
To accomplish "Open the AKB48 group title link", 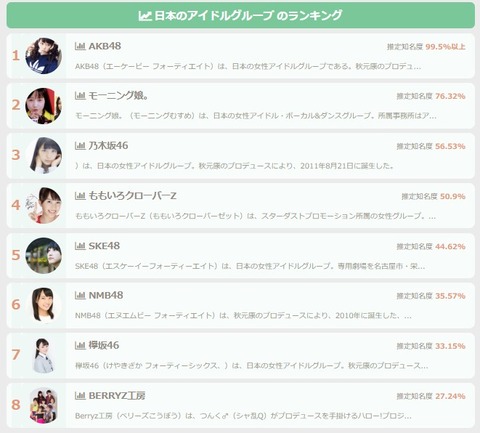I will 105,46.
